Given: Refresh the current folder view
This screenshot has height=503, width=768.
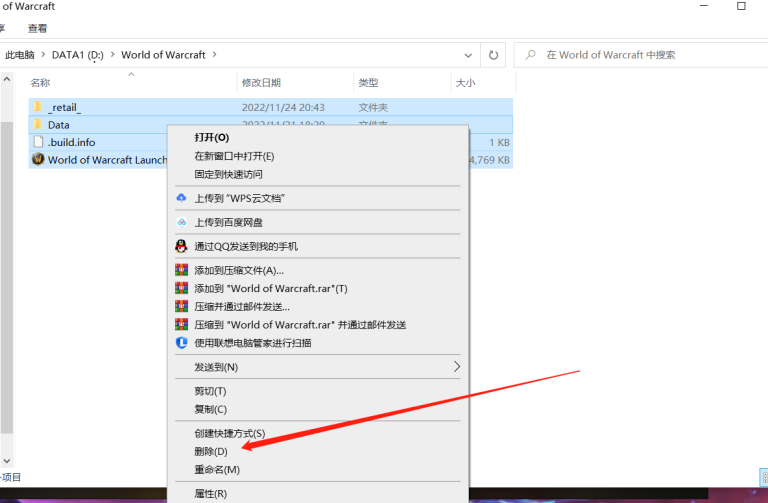Looking at the screenshot, I should [x=493, y=55].
